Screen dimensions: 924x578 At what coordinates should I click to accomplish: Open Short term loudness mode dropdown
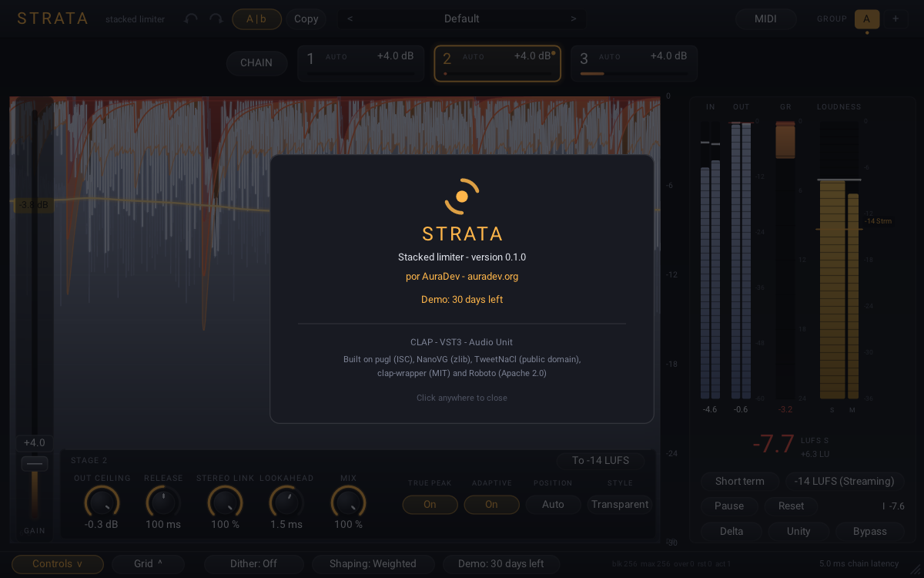pos(740,481)
